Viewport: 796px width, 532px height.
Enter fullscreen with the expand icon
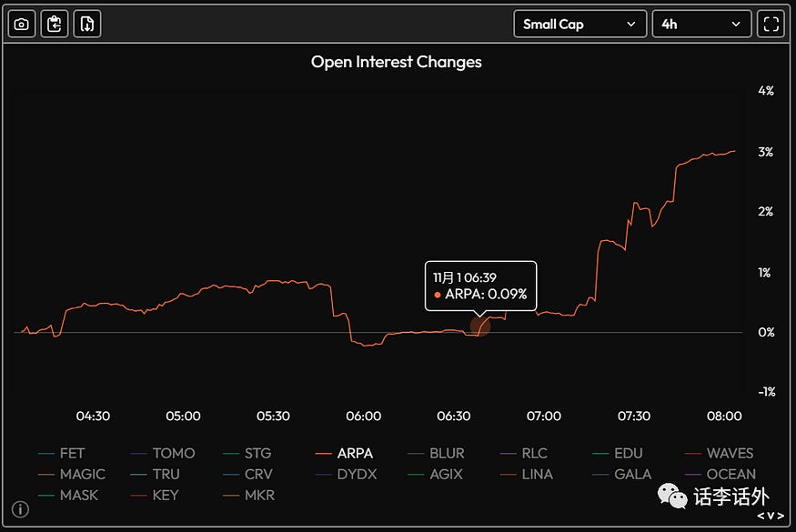(x=771, y=24)
